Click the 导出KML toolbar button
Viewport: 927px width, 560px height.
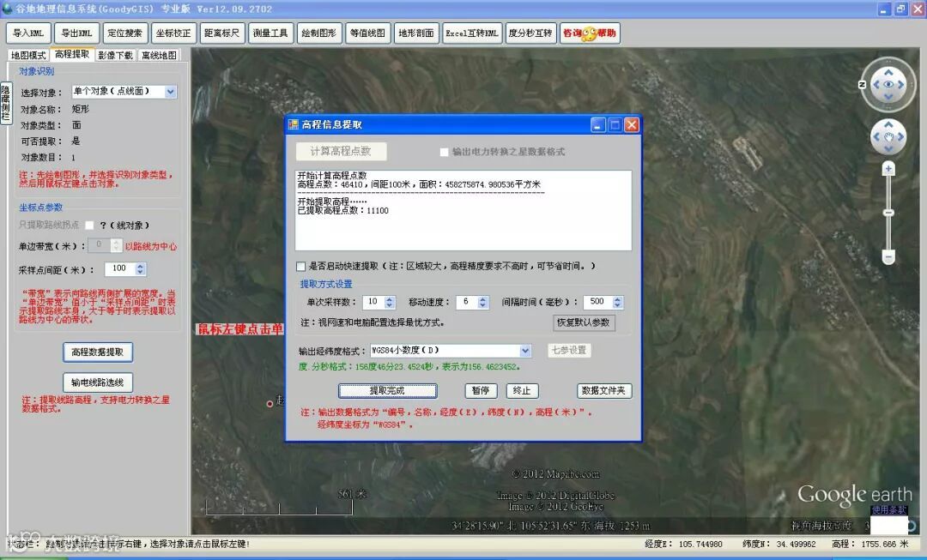77,33
